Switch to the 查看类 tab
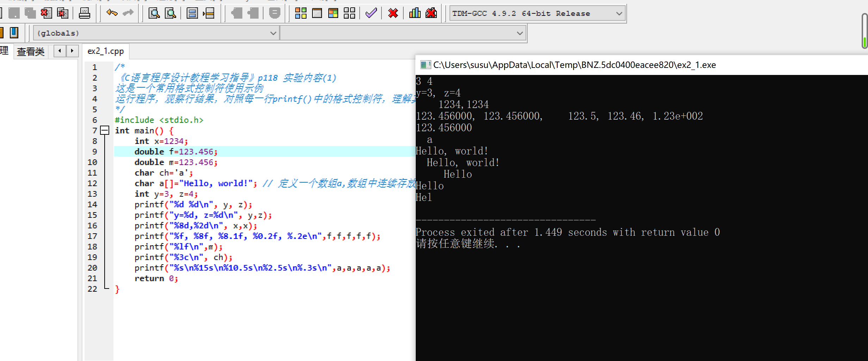This screenshot has height=361, width=868. click(x=31, y=52)
